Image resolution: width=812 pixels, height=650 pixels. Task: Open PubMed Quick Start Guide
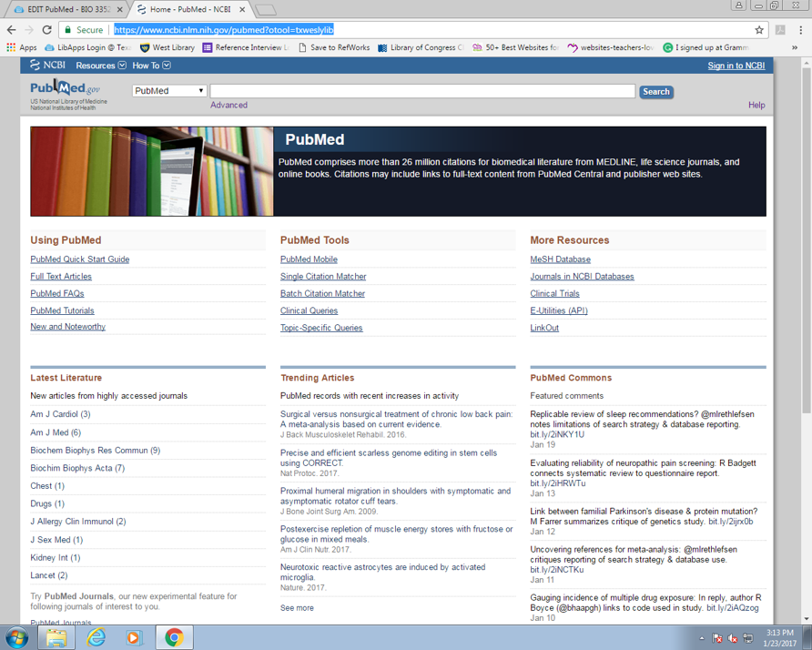click(80, 259)
